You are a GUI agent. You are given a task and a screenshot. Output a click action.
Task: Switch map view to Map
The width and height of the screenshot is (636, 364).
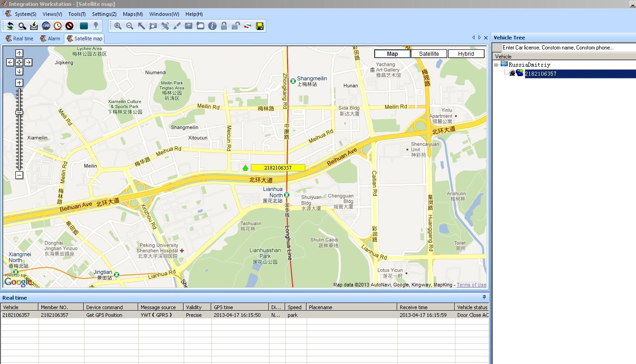[x=392, y=53]
